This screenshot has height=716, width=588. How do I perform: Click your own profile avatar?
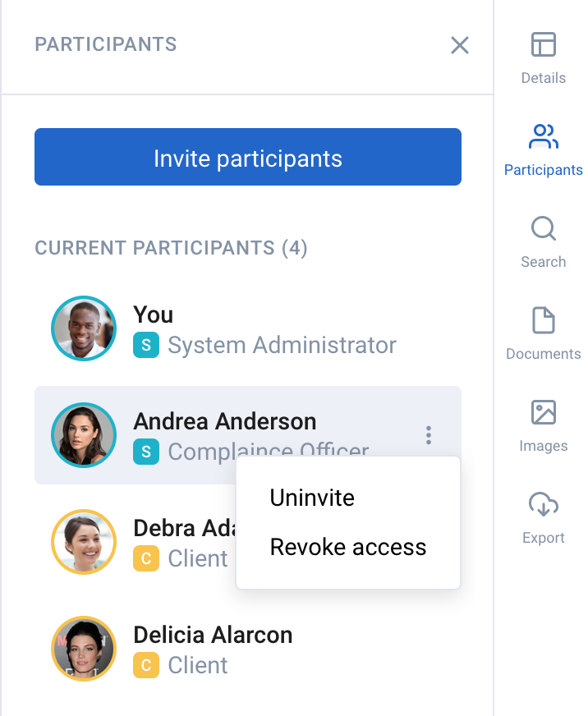coord(84,328)
